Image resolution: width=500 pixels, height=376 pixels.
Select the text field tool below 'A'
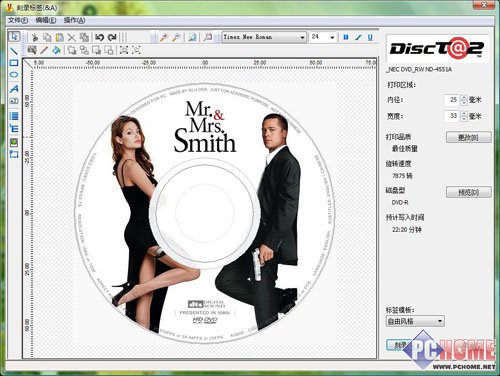pyautogui.click(x=14, y=101)
